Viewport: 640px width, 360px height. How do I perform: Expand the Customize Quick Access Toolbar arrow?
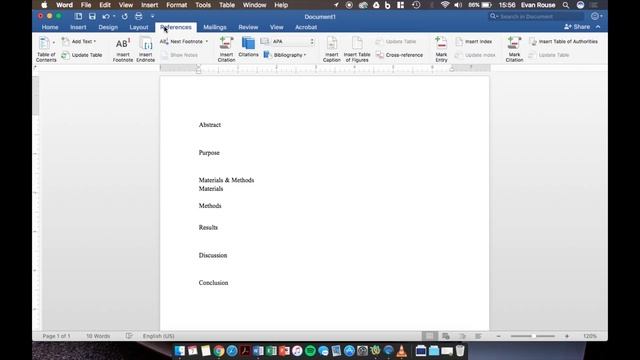point(152,16)
